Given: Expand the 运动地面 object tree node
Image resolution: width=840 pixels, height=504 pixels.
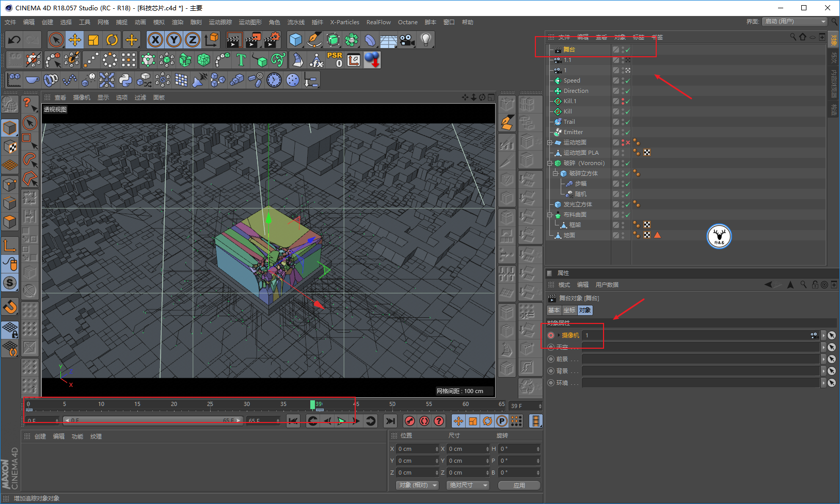Looking at the screenshot, I should (550, 142).
